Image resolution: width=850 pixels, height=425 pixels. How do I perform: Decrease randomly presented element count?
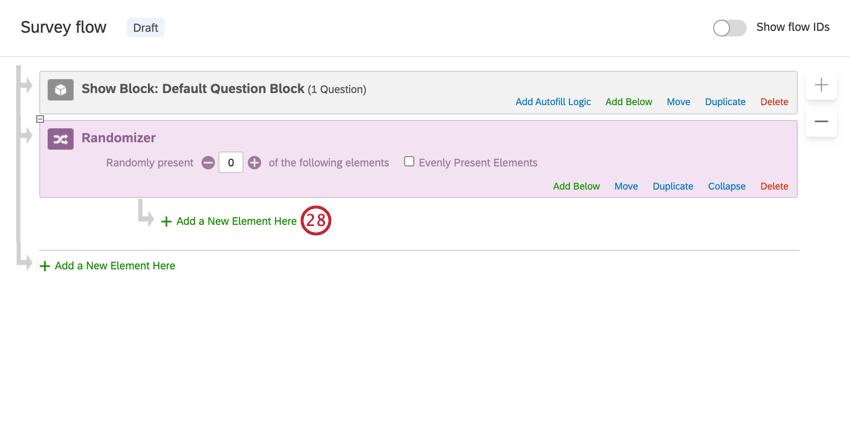point(208,163)
